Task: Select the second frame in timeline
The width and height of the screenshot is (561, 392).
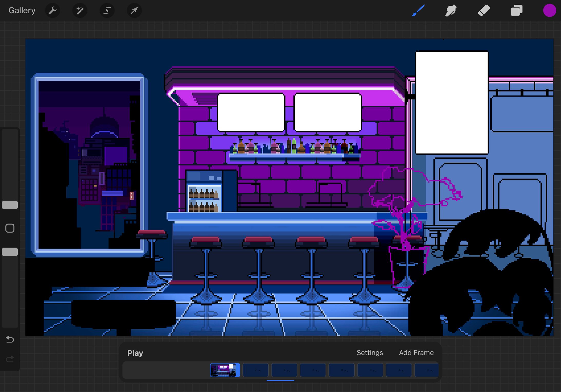Action: point(255,370)
